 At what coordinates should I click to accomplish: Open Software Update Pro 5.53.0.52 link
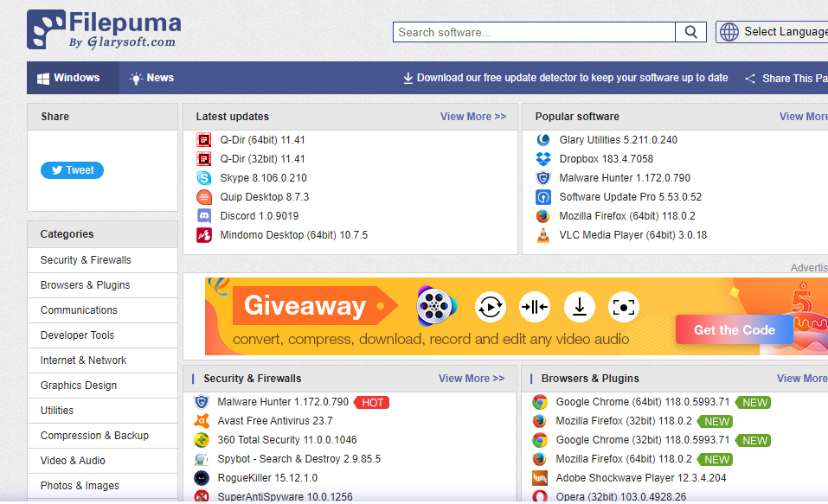631,197
